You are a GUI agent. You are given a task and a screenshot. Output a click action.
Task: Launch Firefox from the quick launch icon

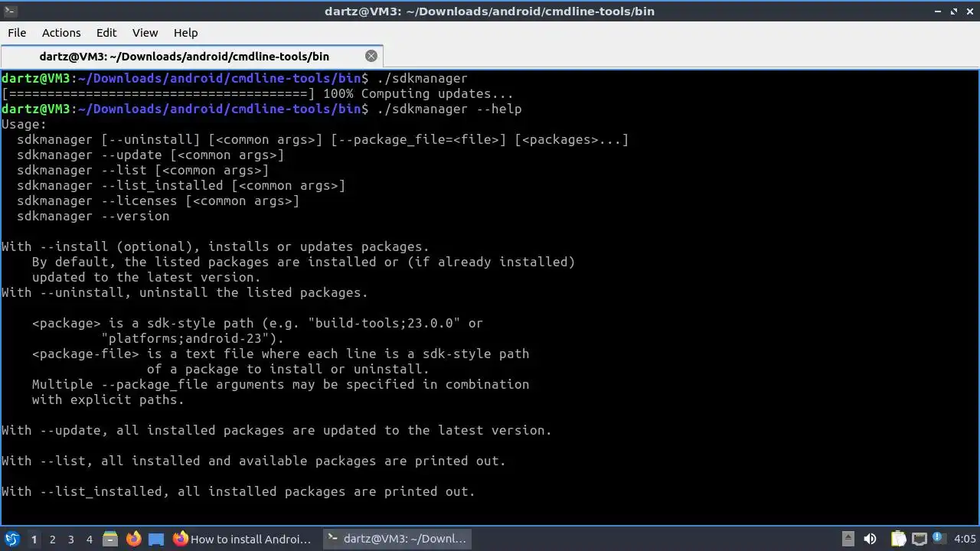[x=133, y=539]
